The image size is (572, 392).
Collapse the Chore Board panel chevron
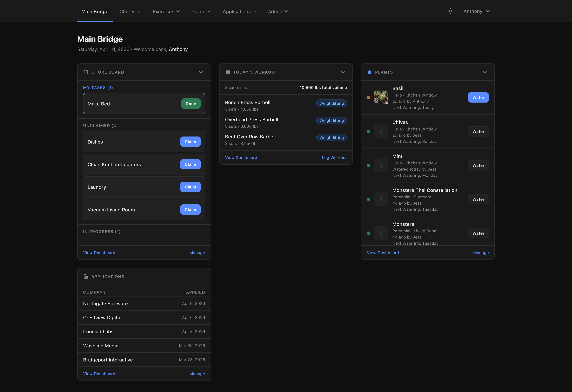pos(201,72)
